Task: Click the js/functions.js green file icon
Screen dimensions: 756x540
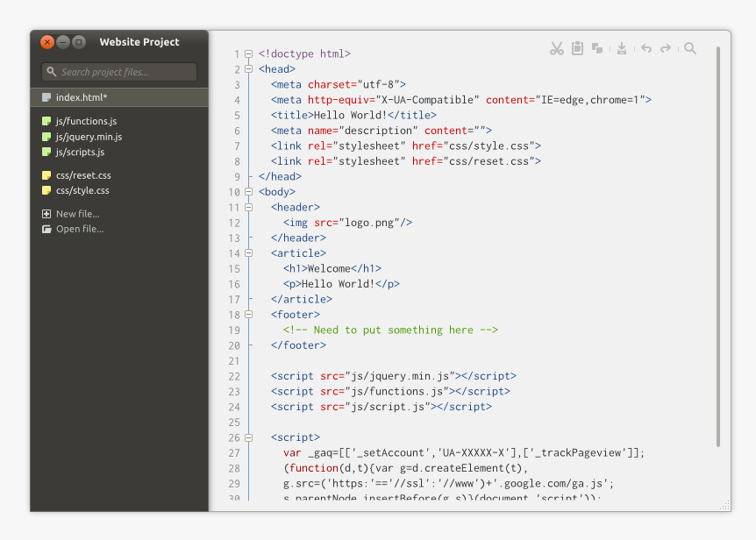Action: 46,121
